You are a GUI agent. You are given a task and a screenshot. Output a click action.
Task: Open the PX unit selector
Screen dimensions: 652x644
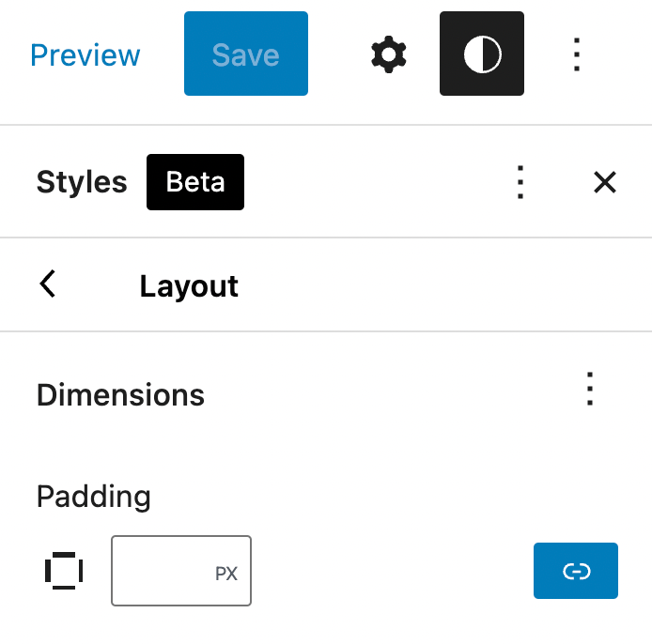click(225, 573)
